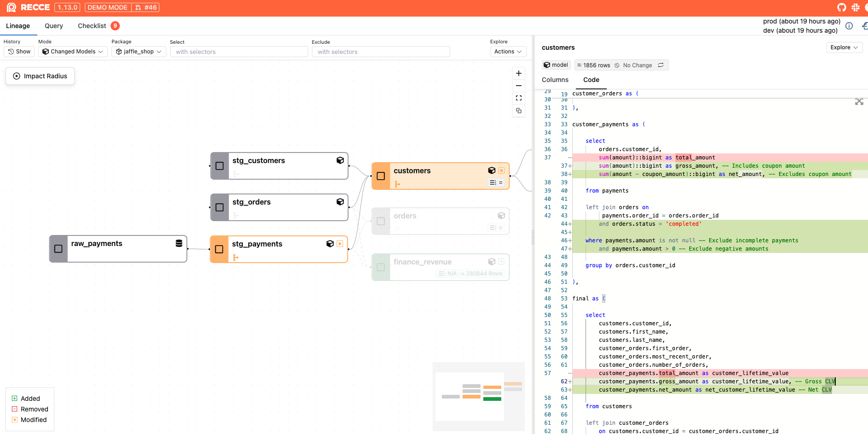
Task: Open jaffle_shop package dropdown
Action: [139, 52]
